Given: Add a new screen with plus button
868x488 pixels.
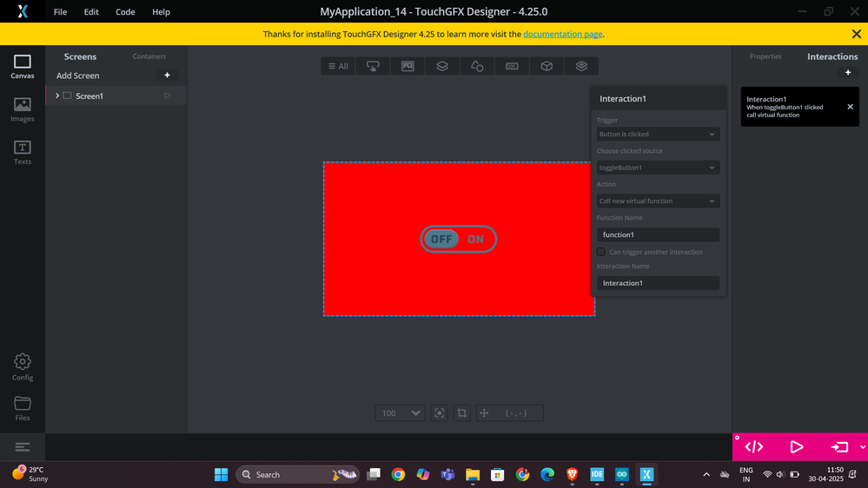Looking at the screenshot, I should pyautogui.click(x=167, y=76).
